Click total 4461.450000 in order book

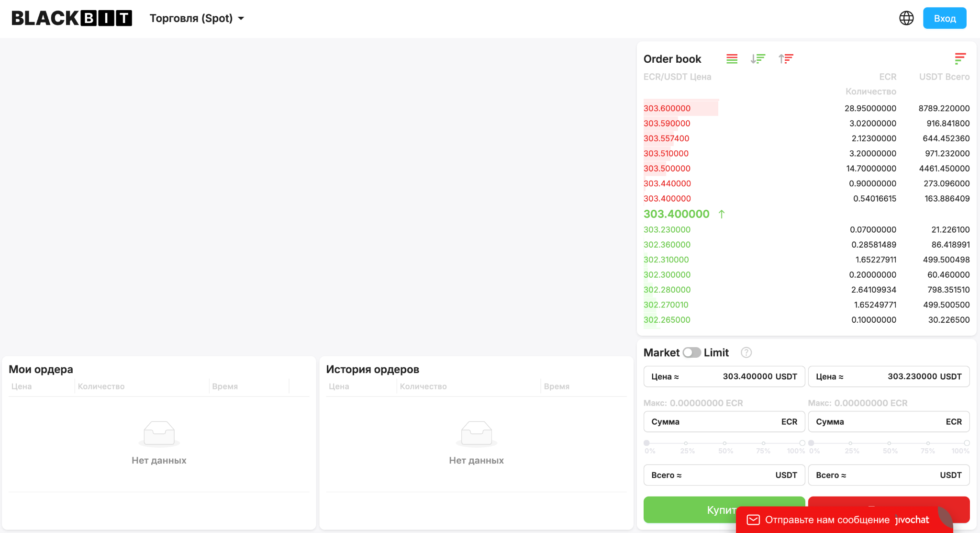click(944, 169)
